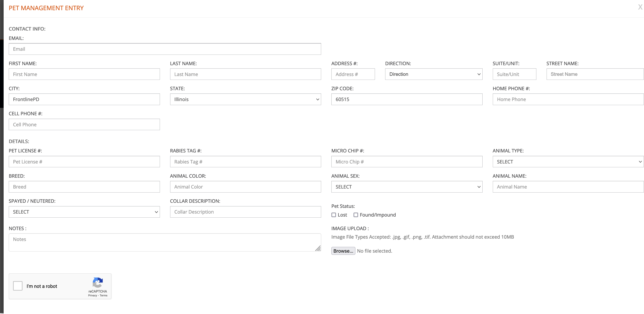Open the Animal Type select menu
The height and width of the screenshot is (314, 644).
567,162
